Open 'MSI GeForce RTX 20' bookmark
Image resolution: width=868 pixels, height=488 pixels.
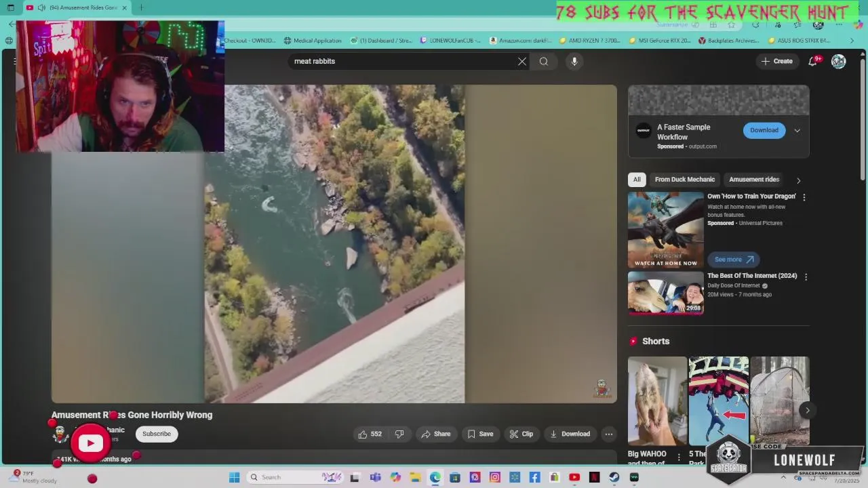[x=660, y=41]
